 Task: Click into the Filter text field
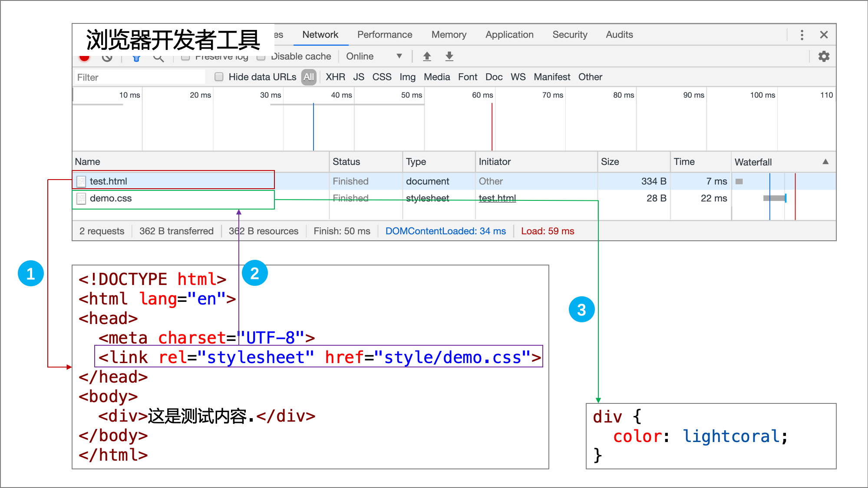(139, 77)
